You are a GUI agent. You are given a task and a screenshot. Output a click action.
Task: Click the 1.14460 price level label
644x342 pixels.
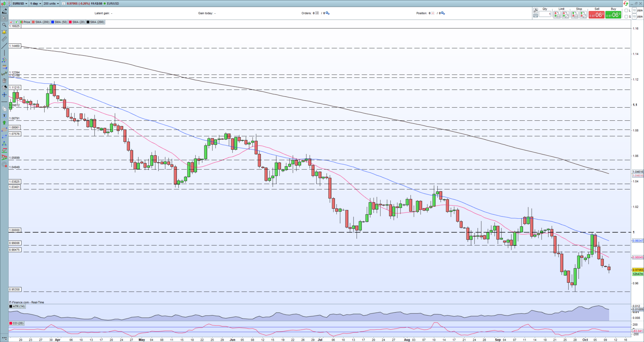pyautogui.click(x=14, y=46)
